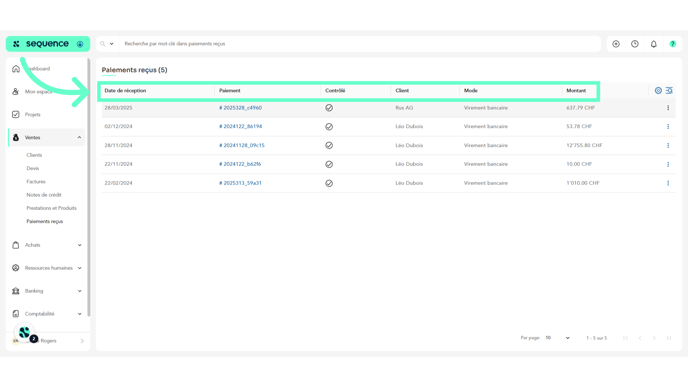Viewport: 688px width, 387px height.
Task: Sort by Contrôlé column header
Action: pos(335,91)
